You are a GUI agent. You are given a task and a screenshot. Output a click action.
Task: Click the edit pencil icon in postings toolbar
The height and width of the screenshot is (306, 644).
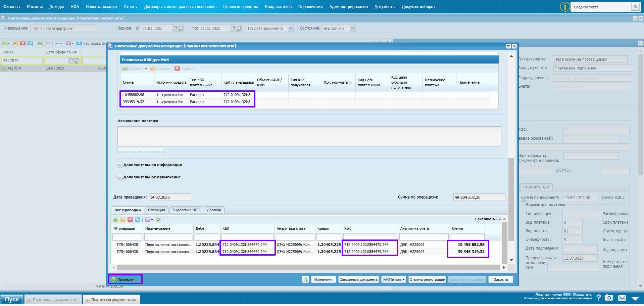(123, 220)
